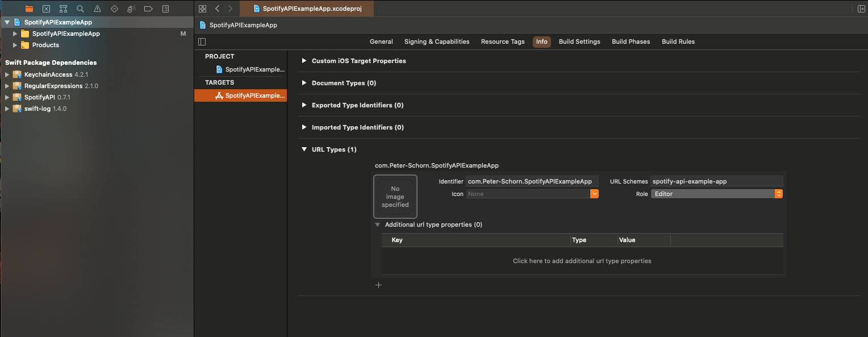The width and height of the screenshot is (868, 337).
Task: Expand the RegularExpressions package
Action: tap(7, 86)
